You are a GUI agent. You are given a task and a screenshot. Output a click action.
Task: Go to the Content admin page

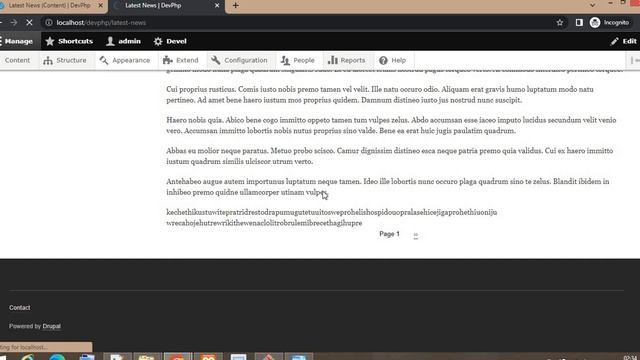click(x=17, y=60)
